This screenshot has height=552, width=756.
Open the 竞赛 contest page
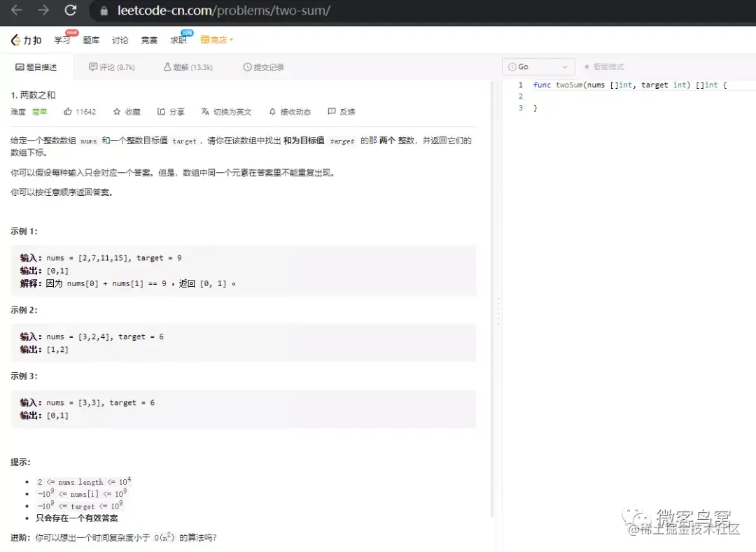[x=149, y=41]
